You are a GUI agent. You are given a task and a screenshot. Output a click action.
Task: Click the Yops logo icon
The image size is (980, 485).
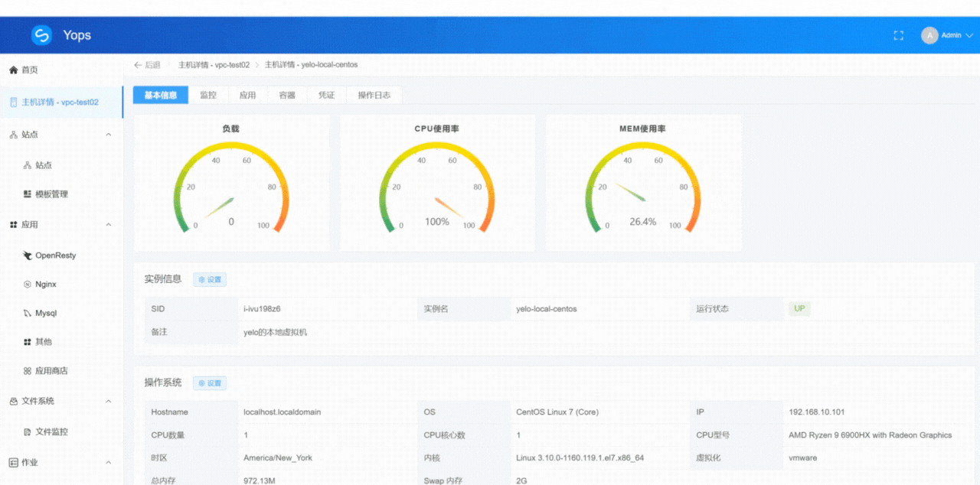click(41, 35)
